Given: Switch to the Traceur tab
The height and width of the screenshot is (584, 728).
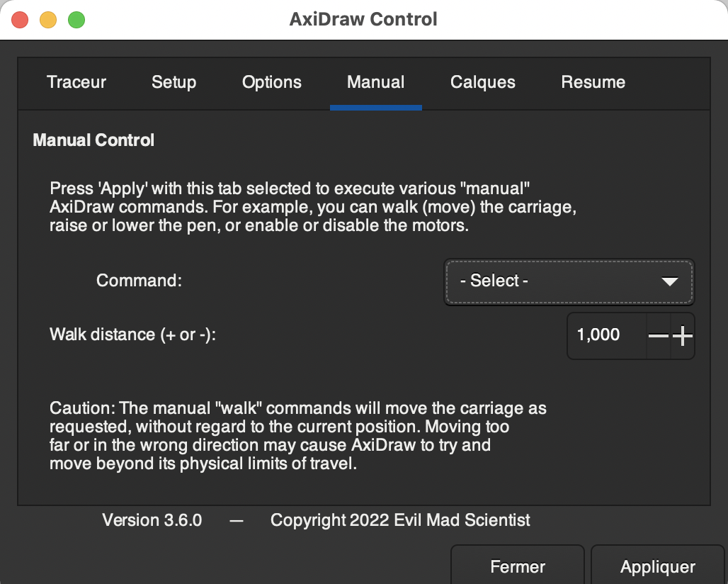Looking at the screenshot, I should (76, 82).
